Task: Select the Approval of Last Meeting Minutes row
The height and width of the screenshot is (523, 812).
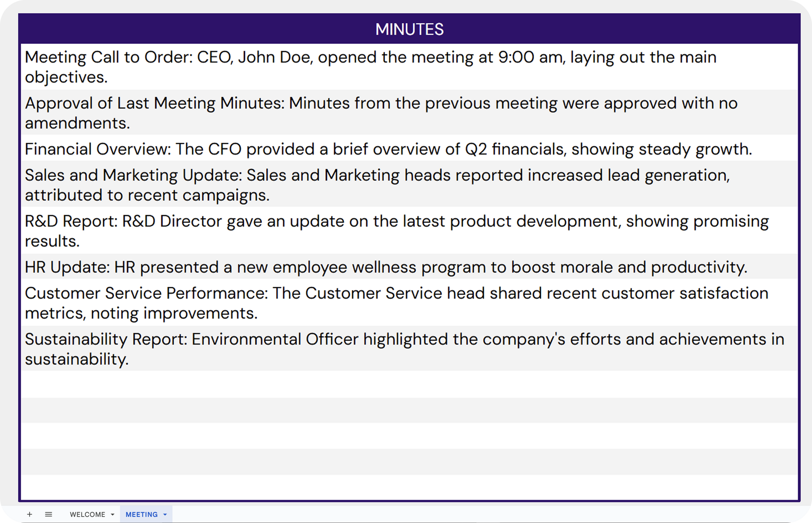Action: click(x=409, y=113)
